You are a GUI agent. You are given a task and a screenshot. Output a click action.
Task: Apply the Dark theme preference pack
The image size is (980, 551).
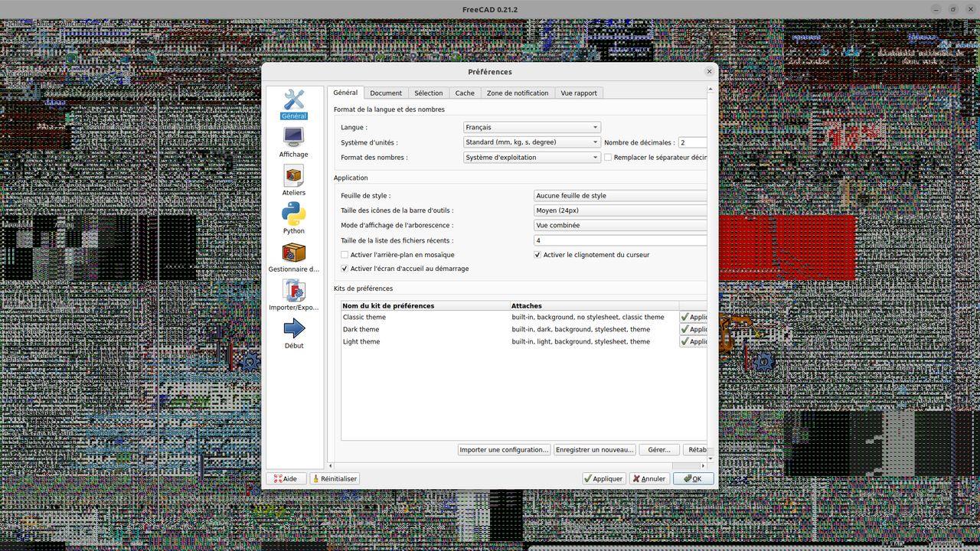tap(693, 329)
